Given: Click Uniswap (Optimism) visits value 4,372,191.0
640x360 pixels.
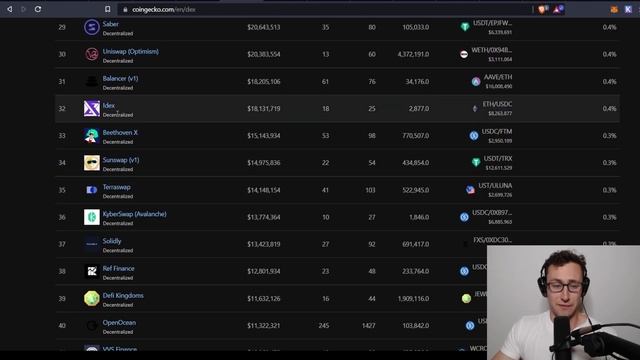Looking at the screenshot, I should 413,54.
